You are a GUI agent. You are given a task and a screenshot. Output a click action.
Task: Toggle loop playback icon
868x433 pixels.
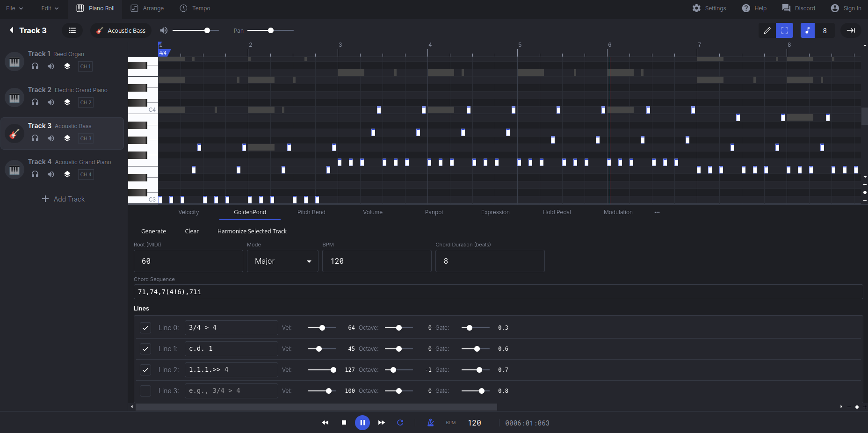[400, 423]
